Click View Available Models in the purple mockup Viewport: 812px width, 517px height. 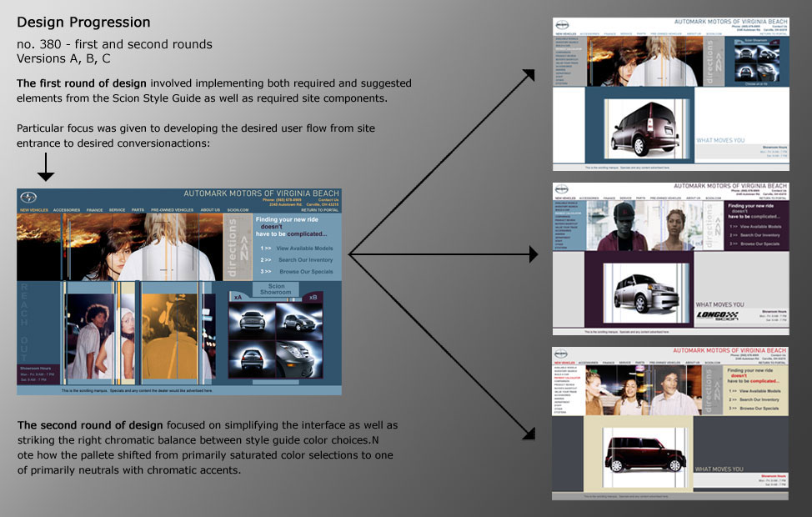point(760,226)
